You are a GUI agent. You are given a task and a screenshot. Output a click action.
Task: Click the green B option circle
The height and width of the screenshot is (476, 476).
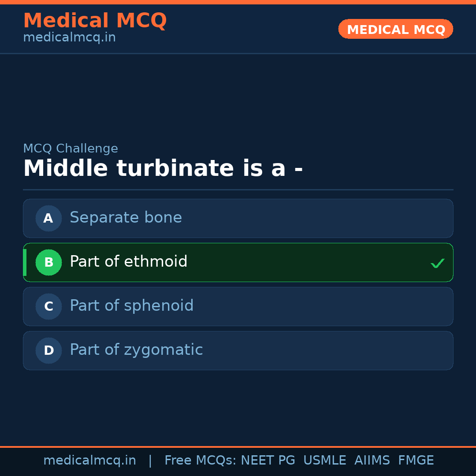(x=48, y=262)
